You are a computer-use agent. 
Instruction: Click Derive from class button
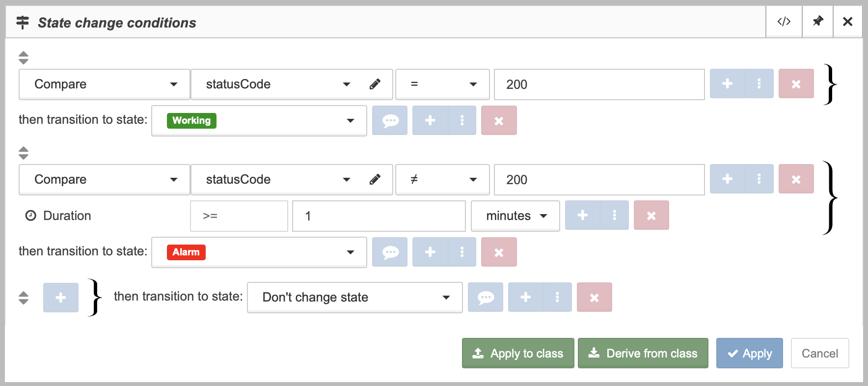(x=643, y=353)
